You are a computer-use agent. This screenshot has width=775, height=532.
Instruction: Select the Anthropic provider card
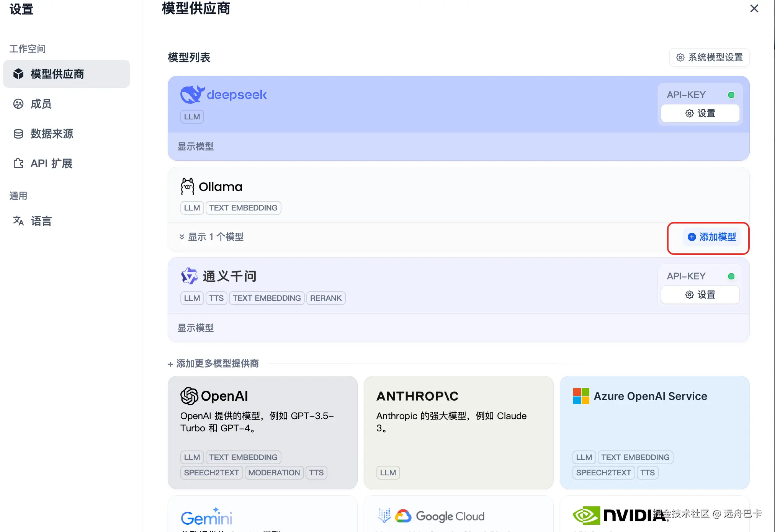[458, 432]
